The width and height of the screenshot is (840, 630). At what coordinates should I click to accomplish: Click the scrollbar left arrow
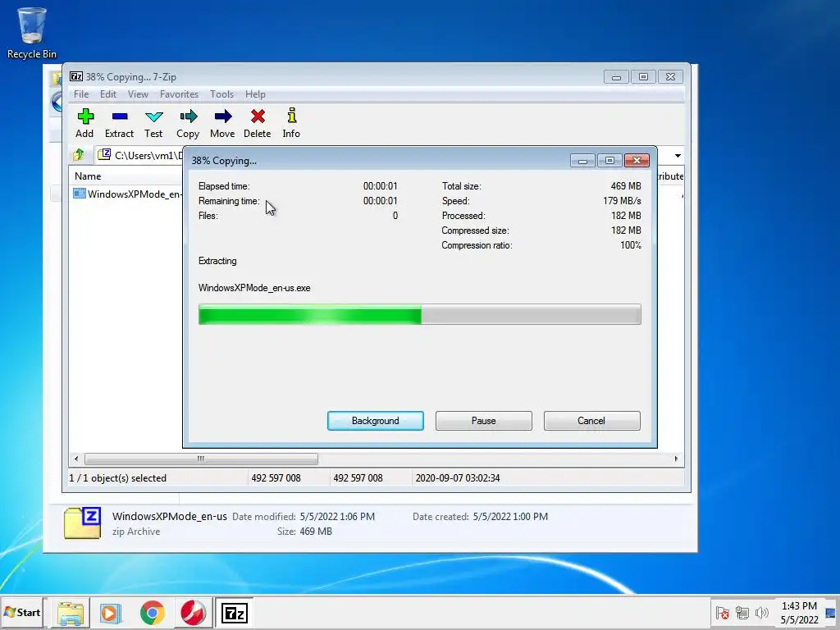[76, 459]
